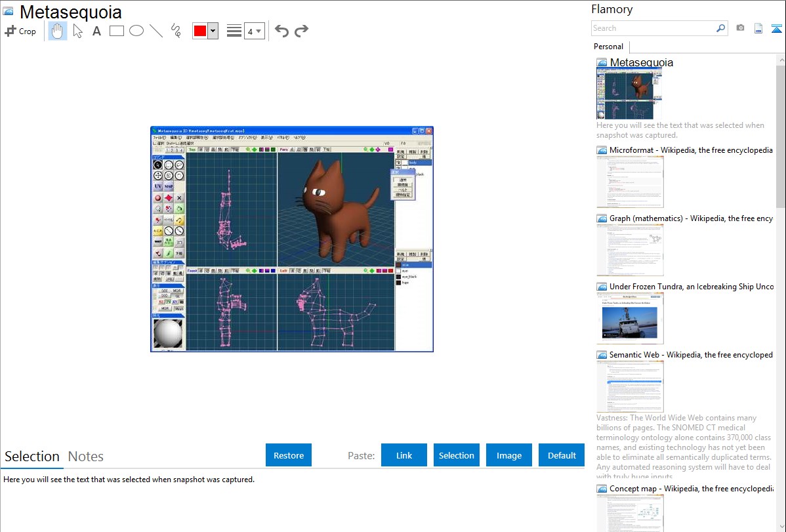Click the Microformat - Wikipedia title text
This screenshot has height=532, width=786.
pyautogui.click(x=691, y=150)
